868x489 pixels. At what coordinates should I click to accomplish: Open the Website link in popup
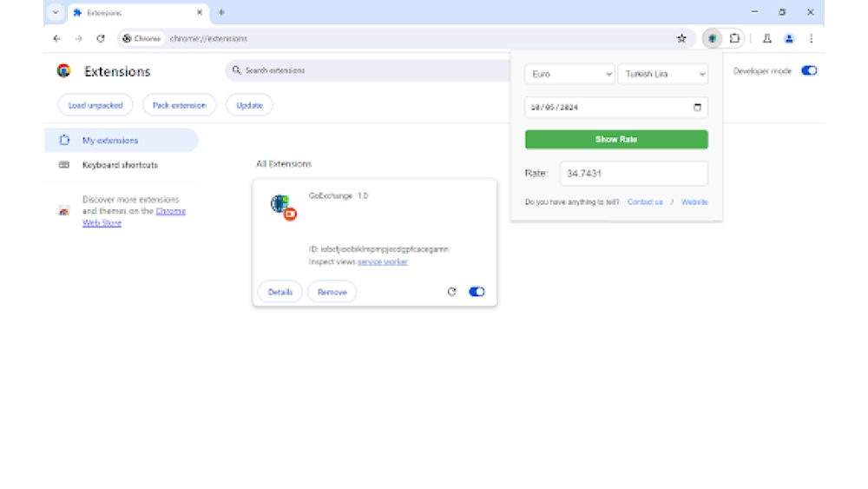point(694,202)
